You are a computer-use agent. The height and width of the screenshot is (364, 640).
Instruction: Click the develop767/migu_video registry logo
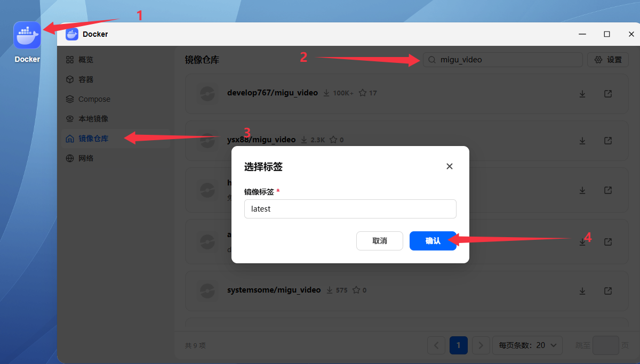coord(207,94)
